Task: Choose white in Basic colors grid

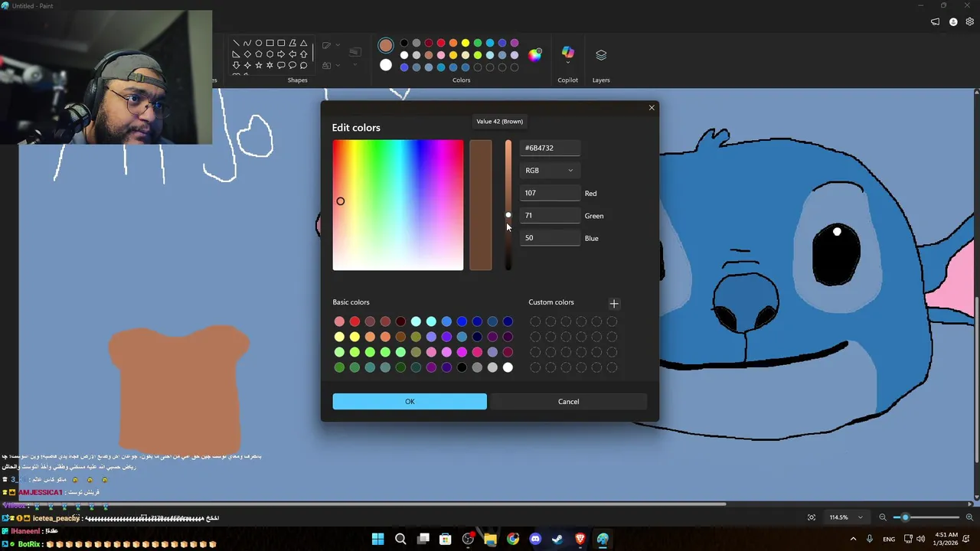Action: click(508, 367)
